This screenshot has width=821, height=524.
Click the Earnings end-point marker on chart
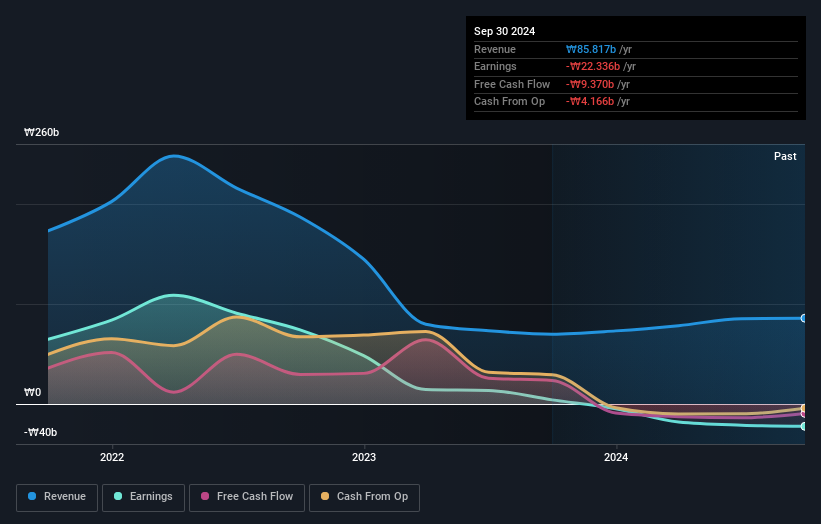coord(803,426)
